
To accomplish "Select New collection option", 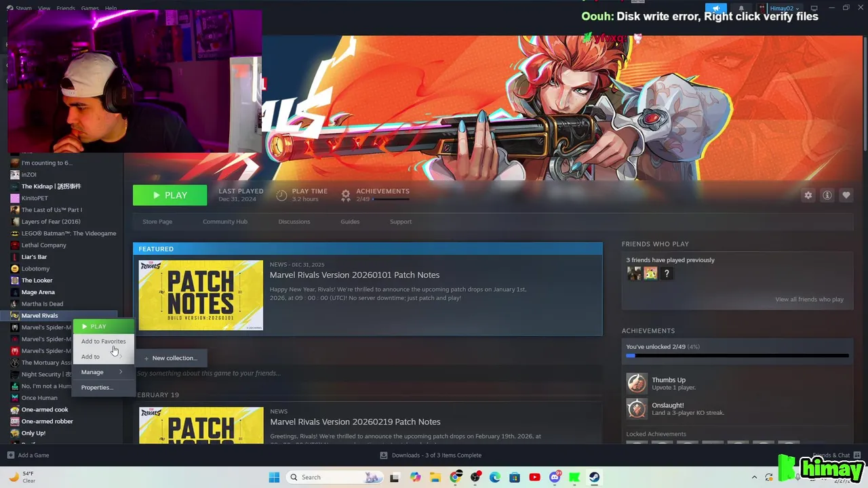I will tap(170, 358).
